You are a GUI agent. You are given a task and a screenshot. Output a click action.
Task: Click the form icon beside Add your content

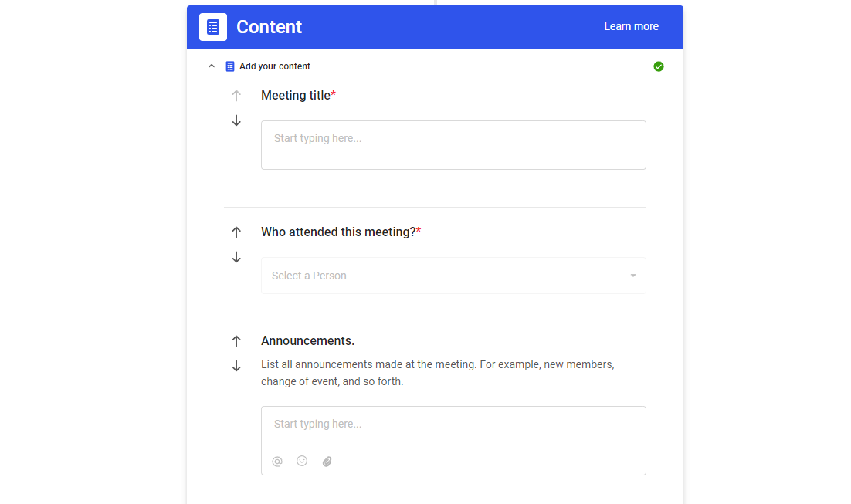click(229, 66)
